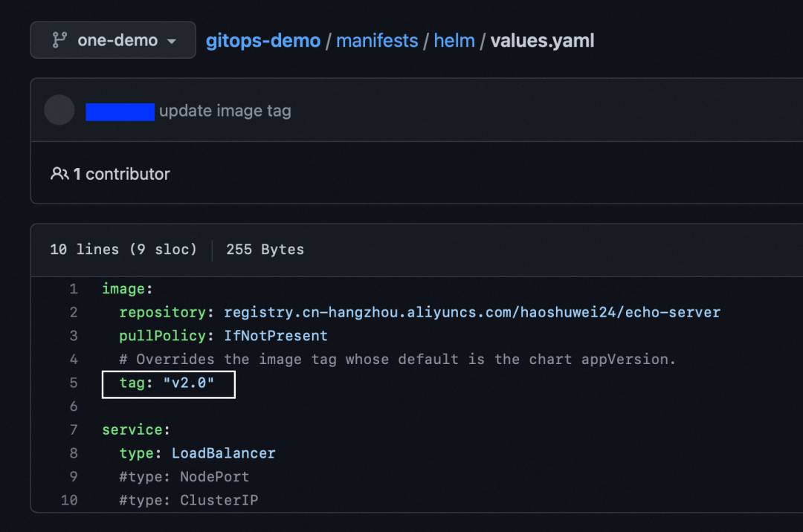Click the values.yaml file name

pyautogui.click(x=542, y=40)
